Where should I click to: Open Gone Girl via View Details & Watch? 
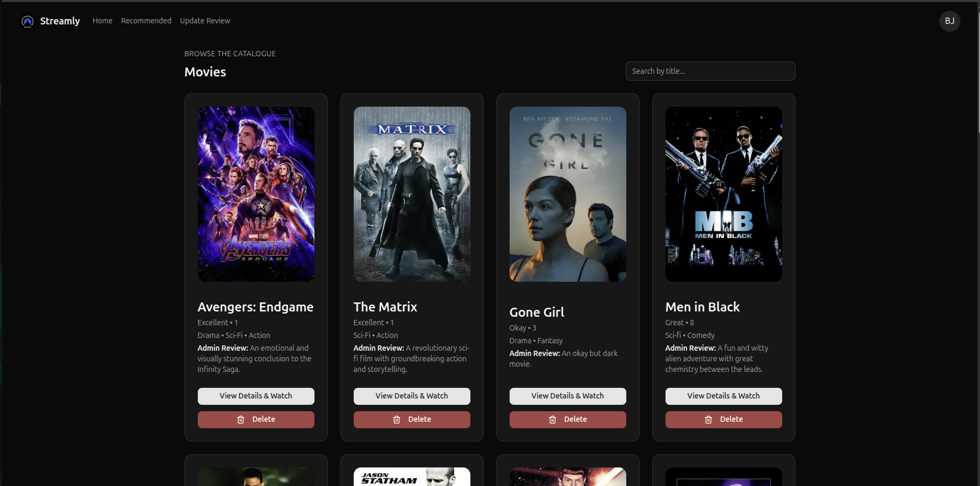pyautogui.click(x=567, y=396)
